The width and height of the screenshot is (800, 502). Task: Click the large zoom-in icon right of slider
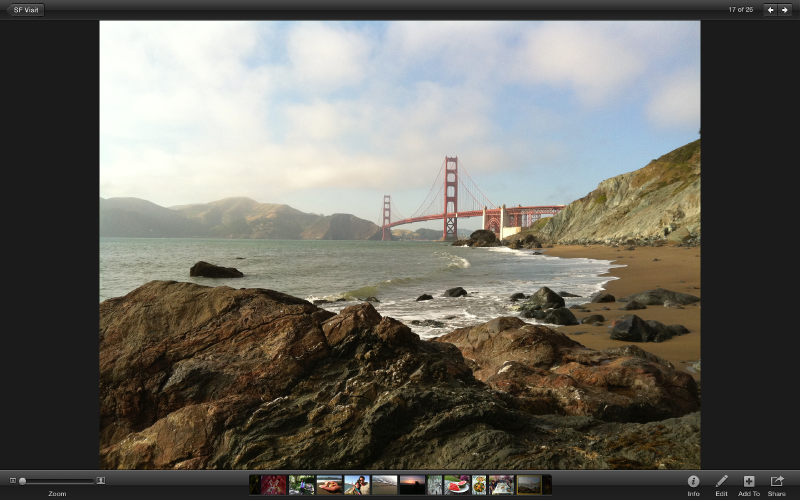[x=101, y=481]
